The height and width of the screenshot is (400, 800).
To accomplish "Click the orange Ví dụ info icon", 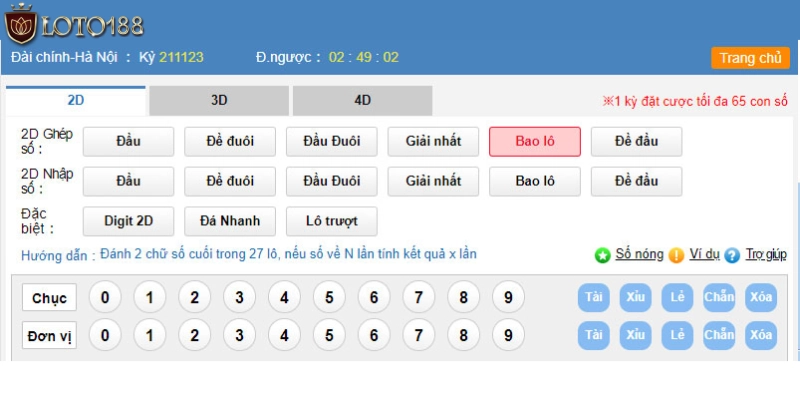I will pyautogui.click(x=676, y=255).
